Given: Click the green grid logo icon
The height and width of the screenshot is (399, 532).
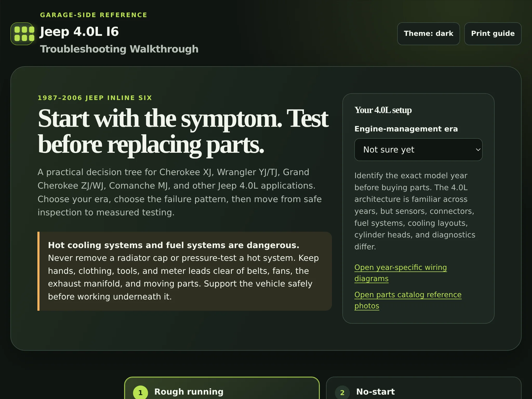Looking at the screenshot, I should [x=22, y=34].
